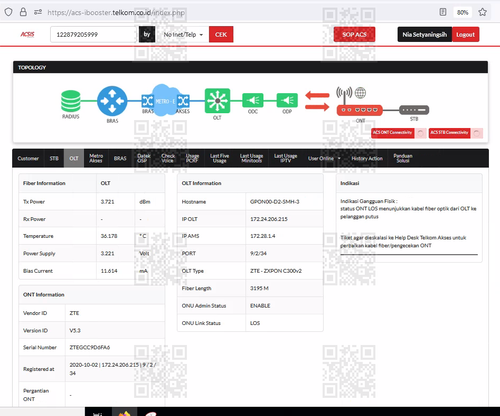500x416 pixels.
Task: Click the 80% zoom level indicator
Action: click(463, 12)
